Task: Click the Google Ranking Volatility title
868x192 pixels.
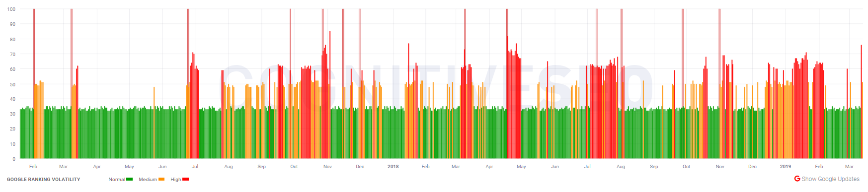Action: coord(43,180)
